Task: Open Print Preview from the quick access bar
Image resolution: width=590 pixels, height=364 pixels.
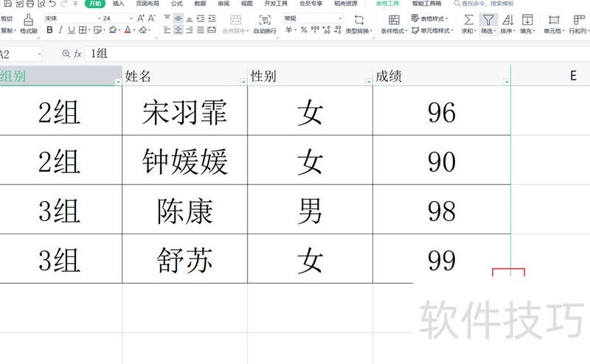Action: click(x=41, y=4)
